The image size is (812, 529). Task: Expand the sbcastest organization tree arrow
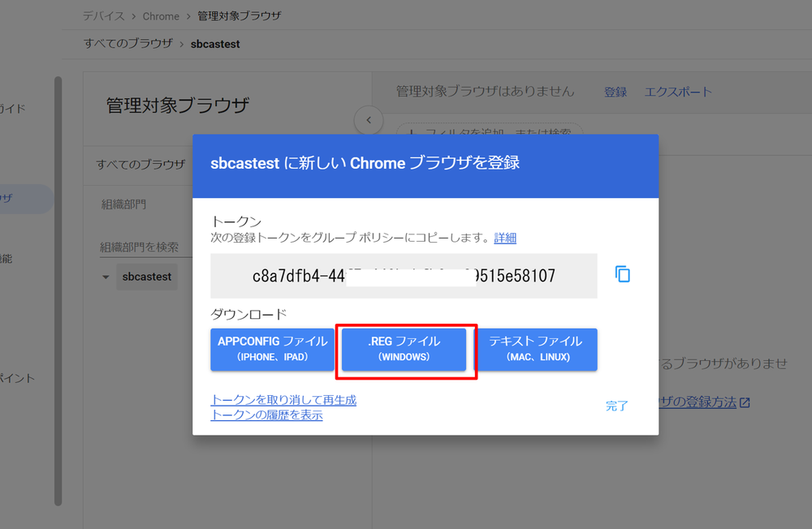tap(106, 277)
